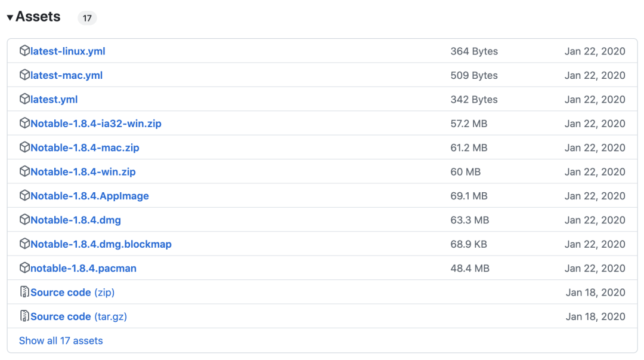Click package icon beside Notable-1.8.4.dmg.blockmap
The height and width of the screenshot is (360, 644).
[24, 244]
